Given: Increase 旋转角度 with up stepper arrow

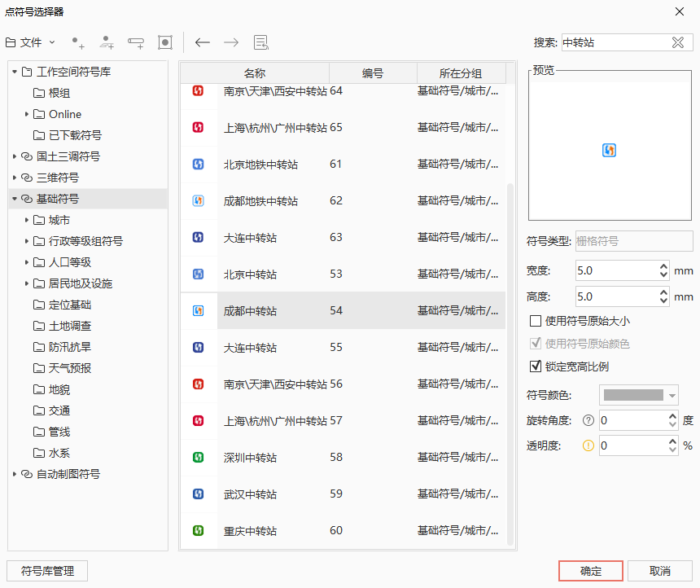Looking at the screenshot, I should 672,417.
